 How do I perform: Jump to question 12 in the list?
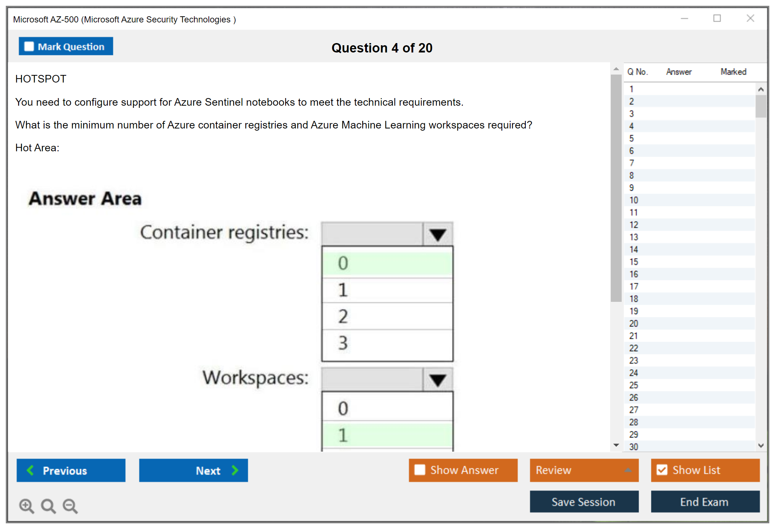tap(634, 225)
